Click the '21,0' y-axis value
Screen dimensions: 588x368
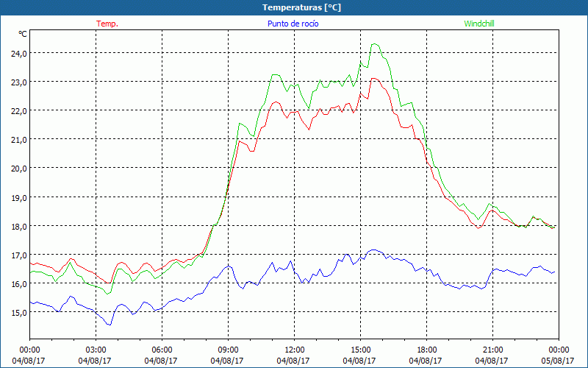[19, 140]
